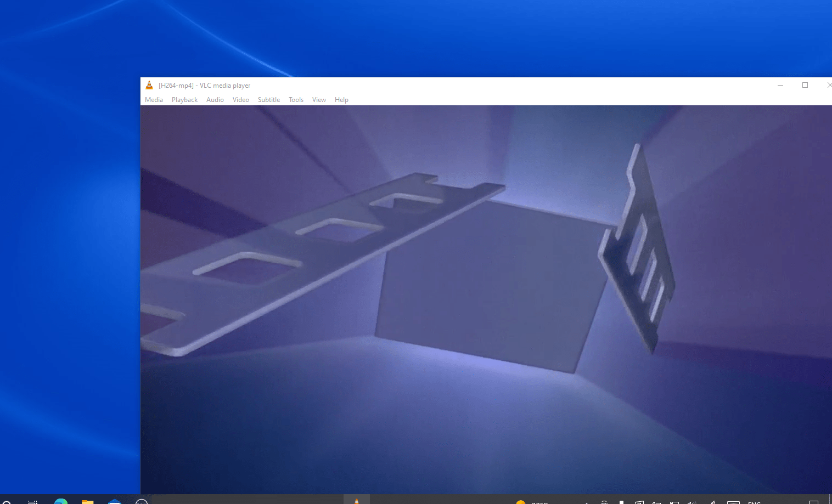This screenshot has height=504, width=832.
Task: Click the OneDrive icon in the system tray
Action: click(x=604, y=502)
